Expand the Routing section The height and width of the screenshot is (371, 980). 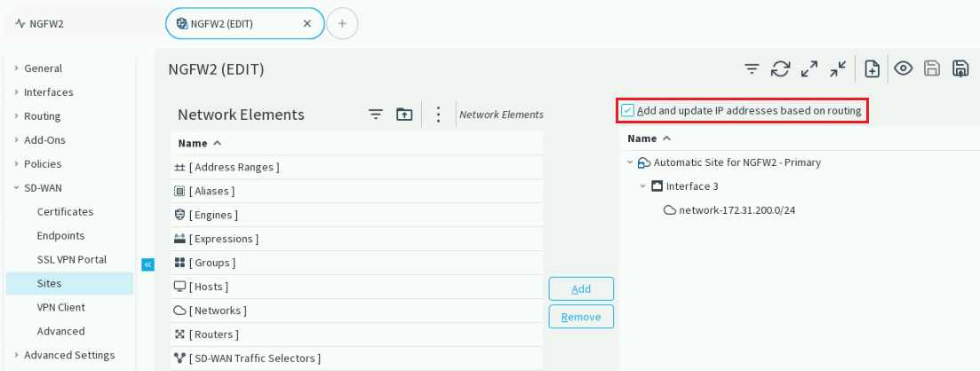tap(16, 116)
